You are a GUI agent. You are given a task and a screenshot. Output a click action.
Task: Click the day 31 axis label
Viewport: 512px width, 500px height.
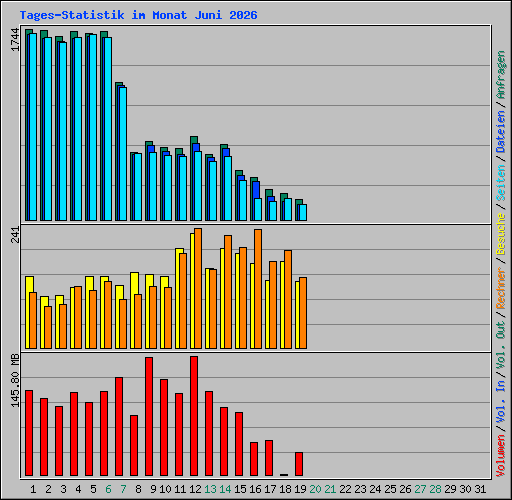(x=480, y=489)
